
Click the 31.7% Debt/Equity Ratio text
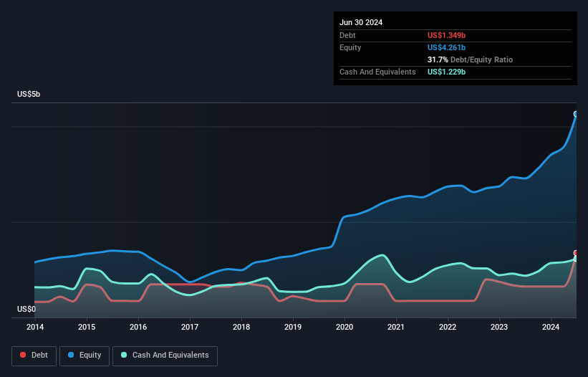[470, 59]
